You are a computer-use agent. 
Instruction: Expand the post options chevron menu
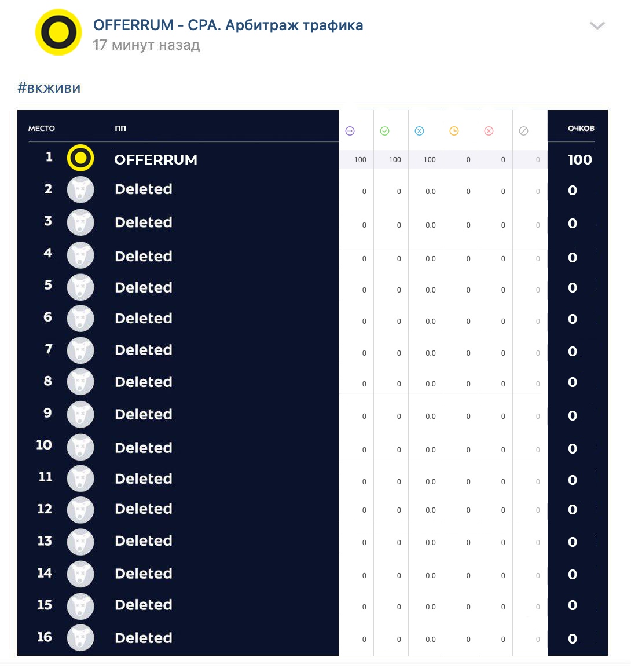point(597,25)
